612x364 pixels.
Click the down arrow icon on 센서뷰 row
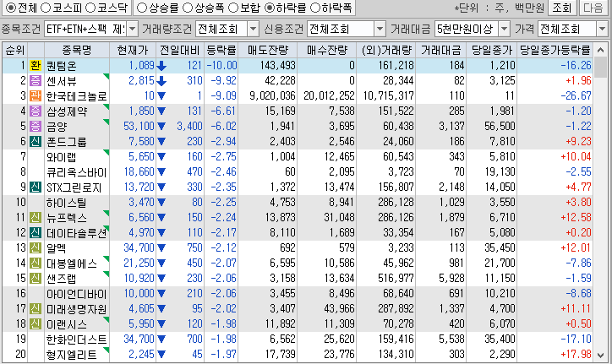coord(161,81)
